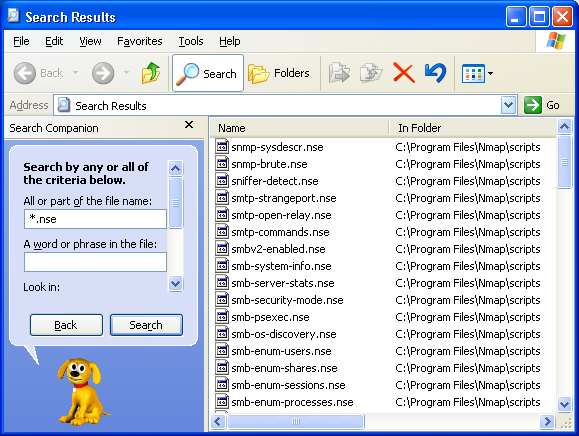Click the Move To toolbar icon
The image size is (579, 436).
(339, 73)
